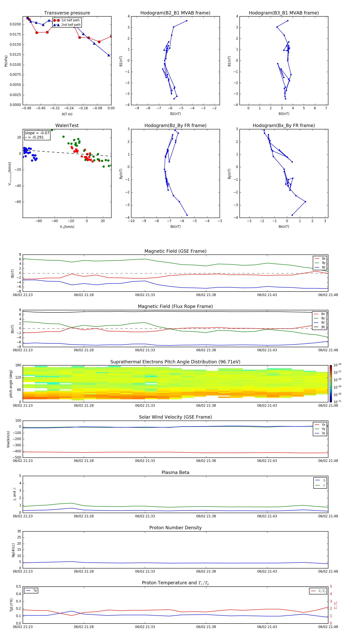Click the pitch angle color bar
351x644 pixels.
(x=331, y=384)
